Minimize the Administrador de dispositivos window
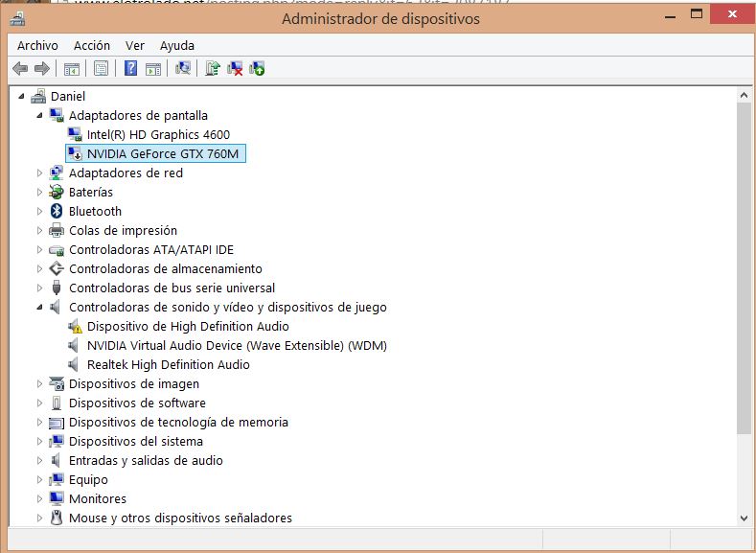The height and width of the screenshot is (553, 756). pyautogui.click(x=670, y=17)
